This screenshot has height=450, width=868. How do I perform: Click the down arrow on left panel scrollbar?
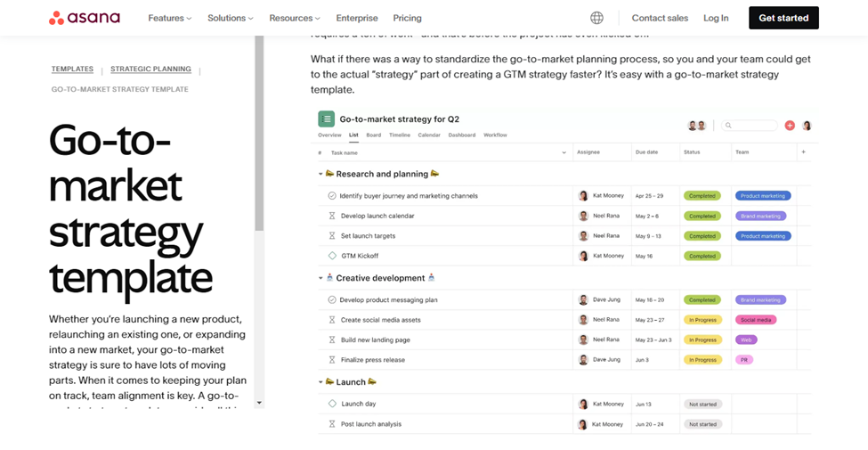[x=259, y=403]
